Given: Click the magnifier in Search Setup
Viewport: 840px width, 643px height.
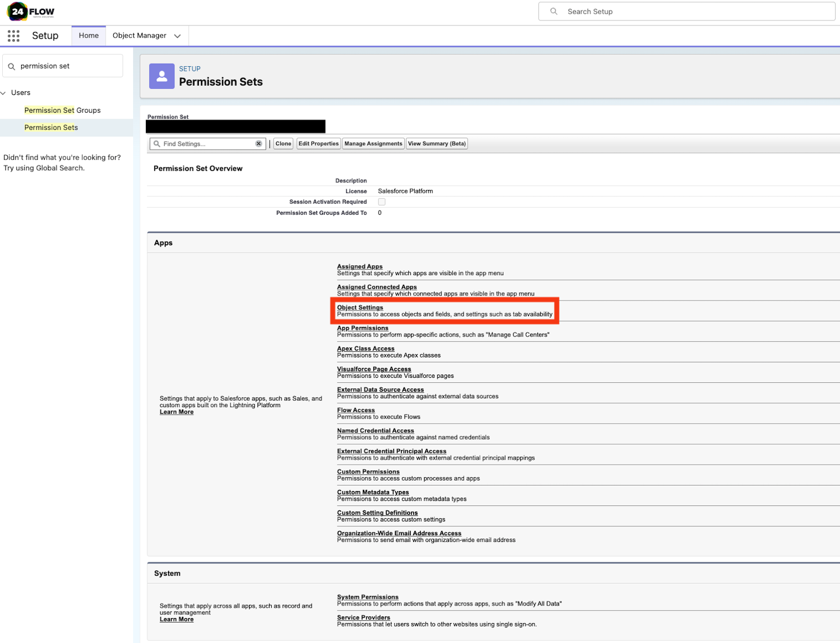Looking at the screenshot, I should click(554, 12).
